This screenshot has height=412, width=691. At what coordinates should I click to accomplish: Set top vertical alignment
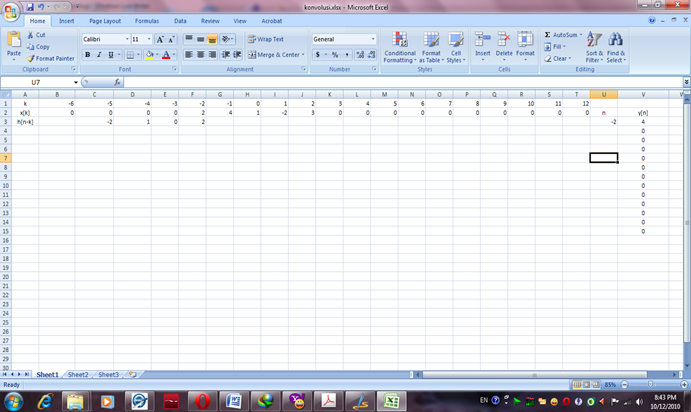[189, 39]
